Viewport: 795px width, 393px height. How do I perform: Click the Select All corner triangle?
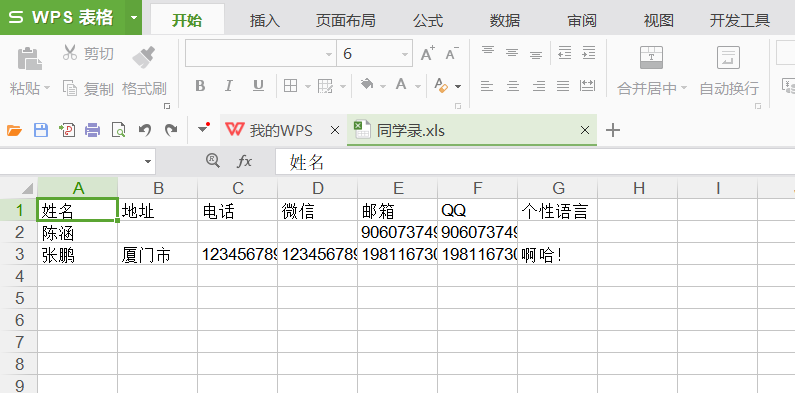27,189
